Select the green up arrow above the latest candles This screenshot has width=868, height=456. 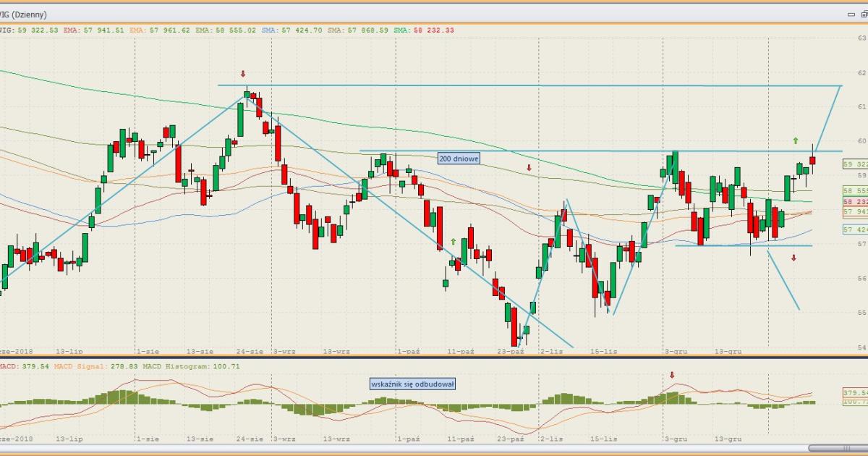click(x=796, y=140)
